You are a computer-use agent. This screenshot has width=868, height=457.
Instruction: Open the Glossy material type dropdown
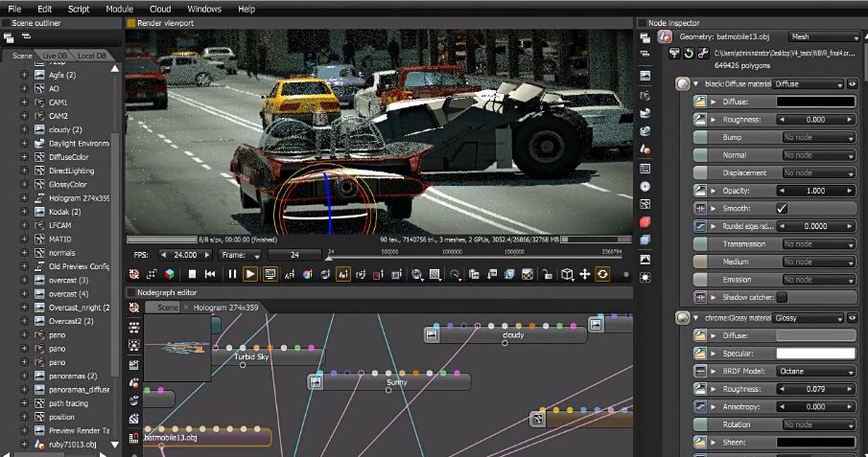click(809, 318)
